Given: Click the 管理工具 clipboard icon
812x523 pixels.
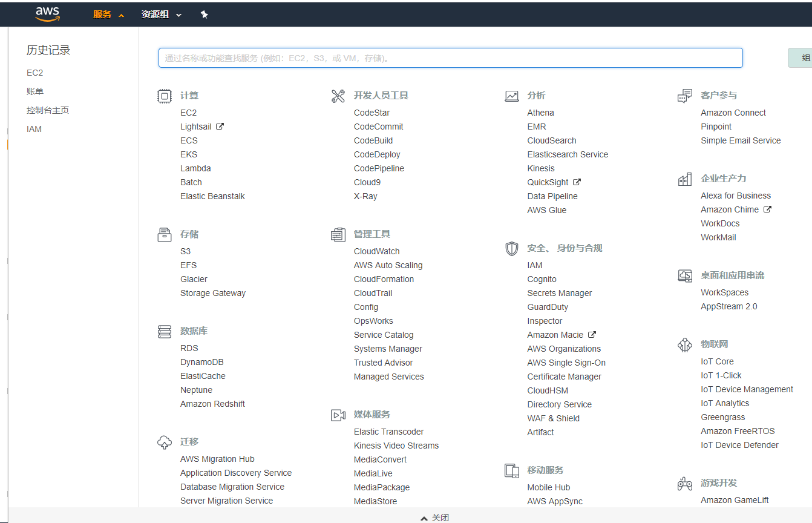Looking at the screenshot, I should (338, 234).
